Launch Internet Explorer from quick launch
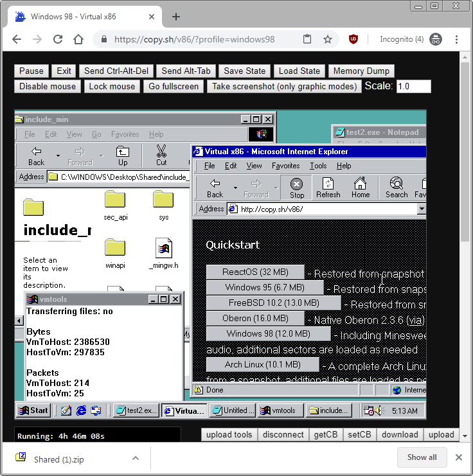This screenshot has height=476, width=473. pos(81,410)
